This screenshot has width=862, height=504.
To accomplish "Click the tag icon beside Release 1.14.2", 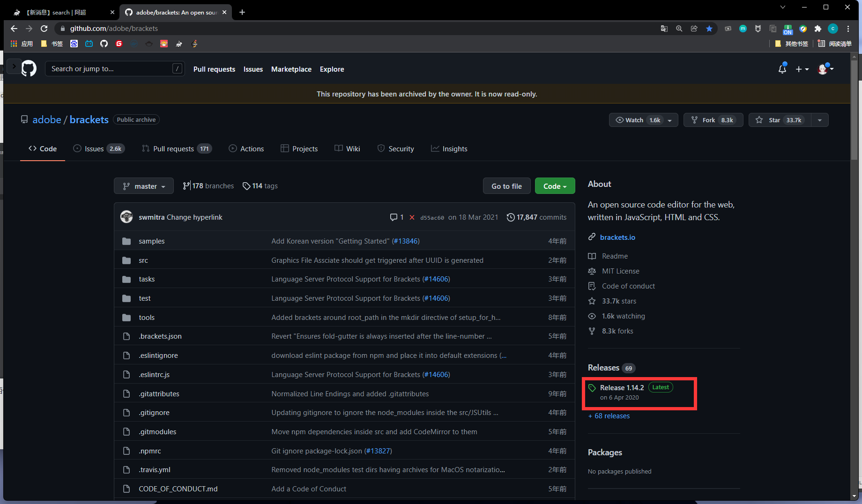I will point(592,388).
